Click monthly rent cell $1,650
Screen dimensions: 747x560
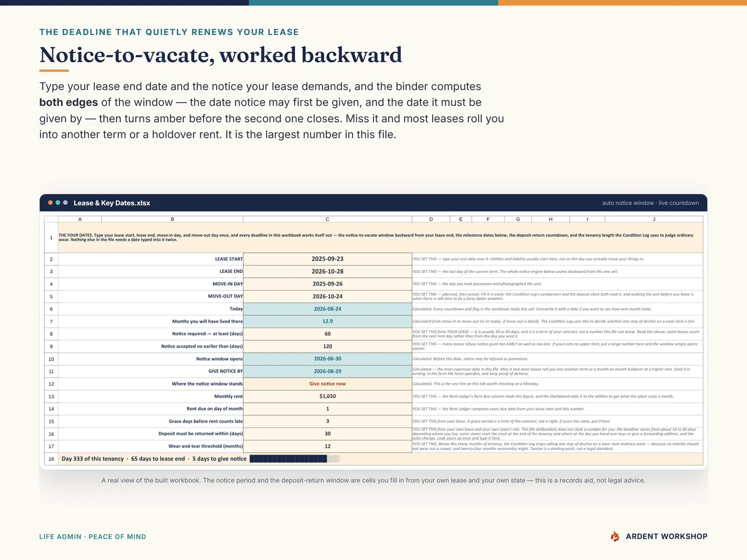pyautogui.click(x=327, y=396)
